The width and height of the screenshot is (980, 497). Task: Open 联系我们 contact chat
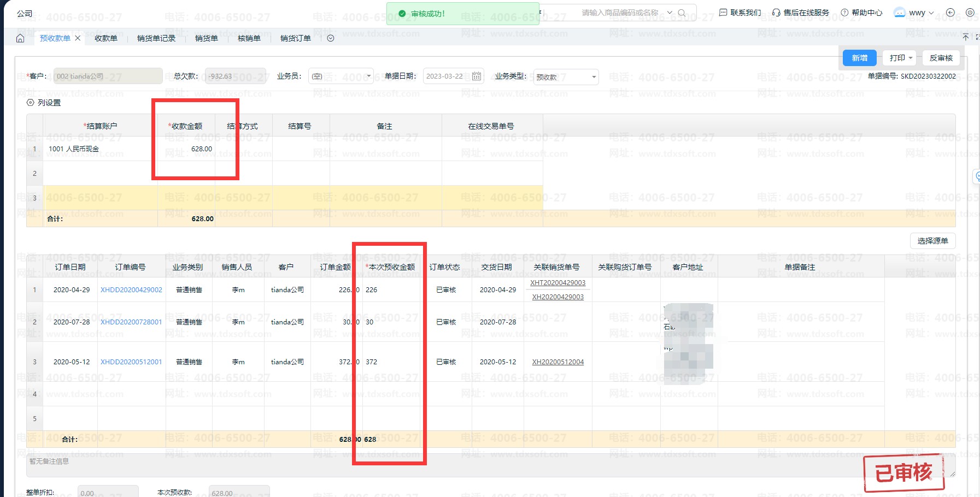coord(740,13)
